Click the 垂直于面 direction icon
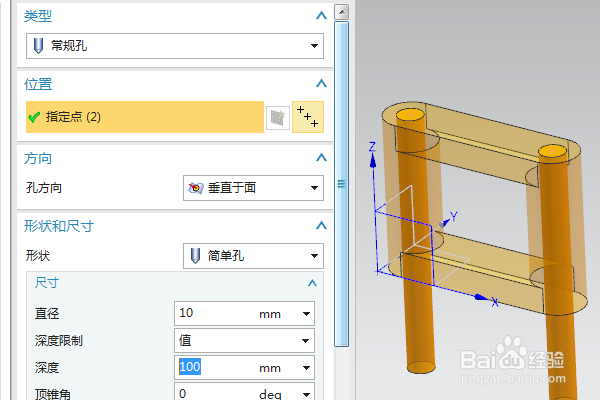This screenshot has width=600, height=400. pos(196,188)
